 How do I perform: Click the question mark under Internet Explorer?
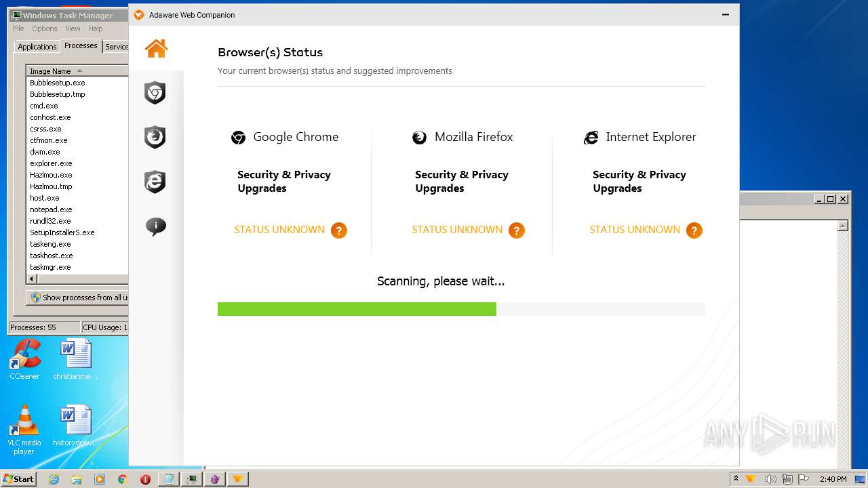coord(694,230)
